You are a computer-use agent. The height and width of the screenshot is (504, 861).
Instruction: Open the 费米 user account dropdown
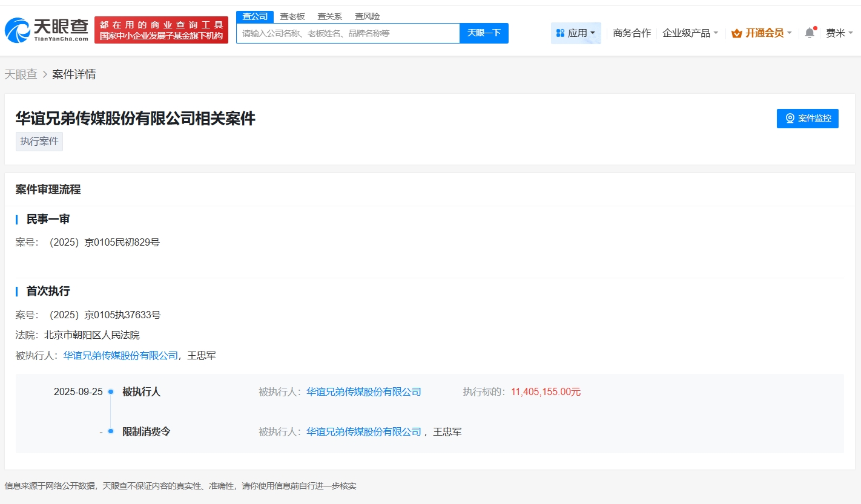click(x=839, y=33)
